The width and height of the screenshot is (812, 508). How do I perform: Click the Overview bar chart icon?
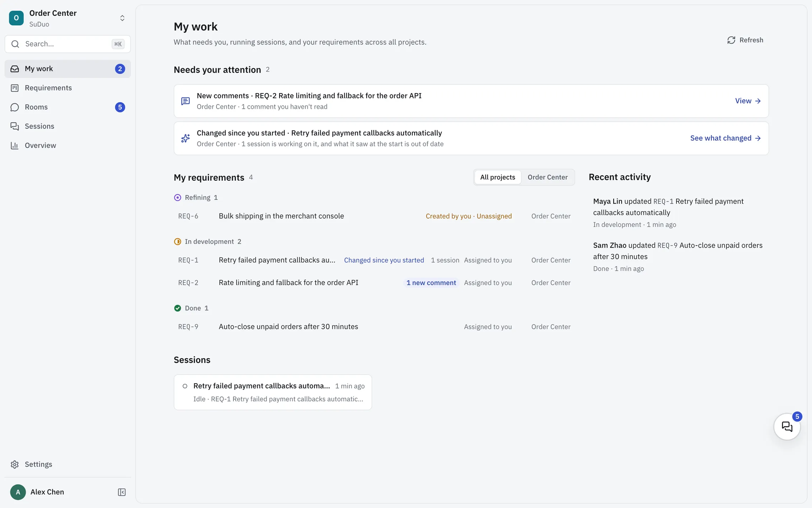(x=15, y=145)
